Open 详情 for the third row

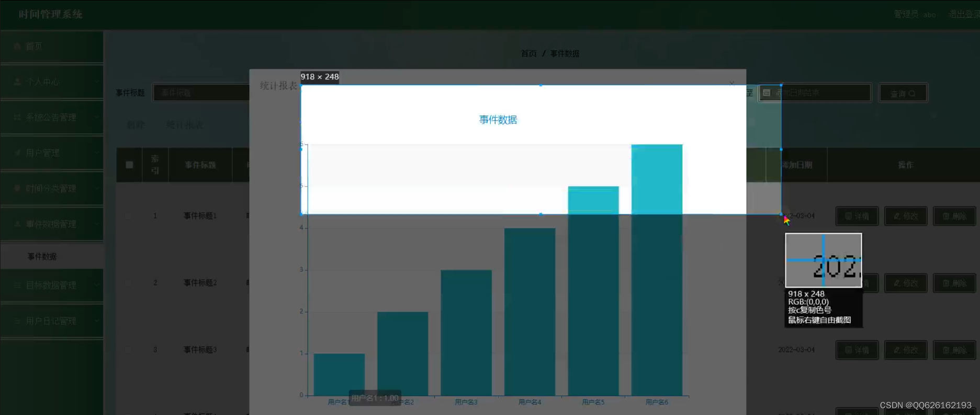click(857, 350)
